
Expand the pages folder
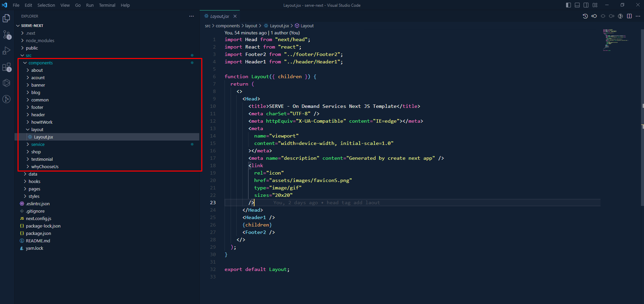(x=107, y=189)
